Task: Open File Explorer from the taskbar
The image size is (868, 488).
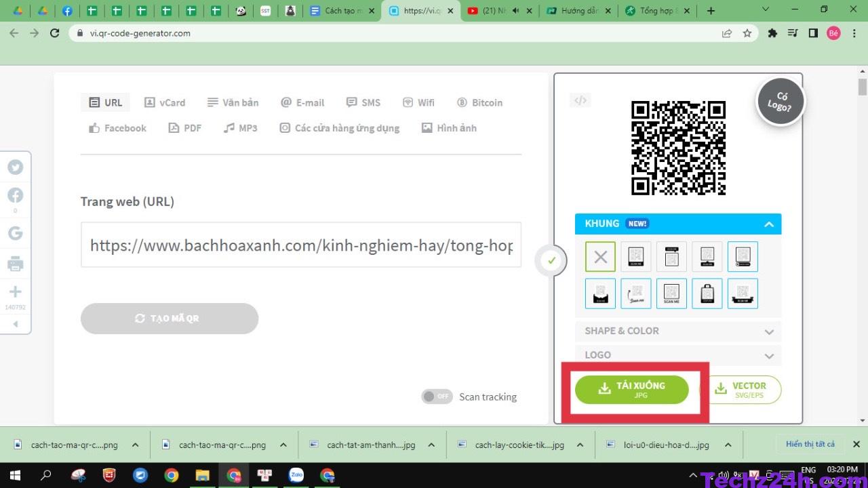Action: pos(202,475)
